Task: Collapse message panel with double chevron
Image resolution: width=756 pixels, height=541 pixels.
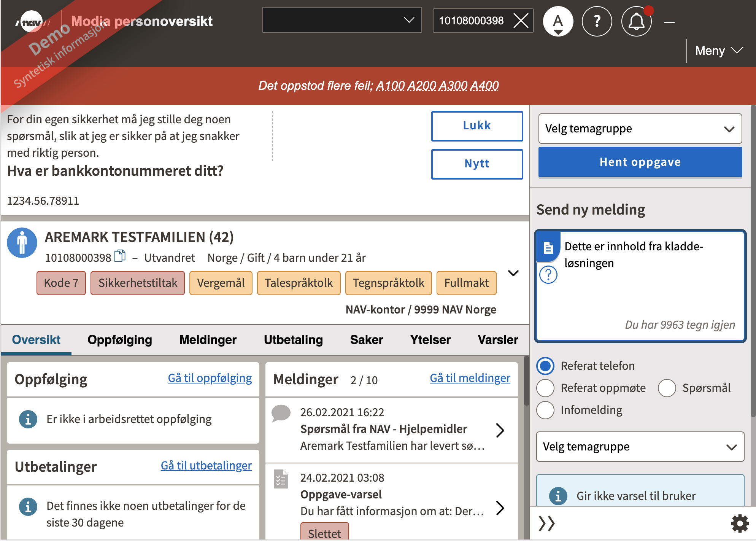Action: [x=547, y=523]
